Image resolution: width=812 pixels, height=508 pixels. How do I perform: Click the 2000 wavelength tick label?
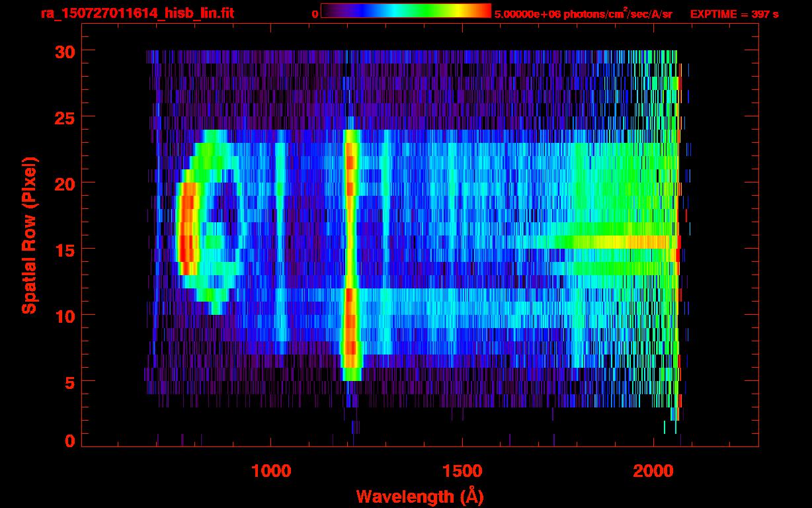pyautogui.click(x=653, y=471)
